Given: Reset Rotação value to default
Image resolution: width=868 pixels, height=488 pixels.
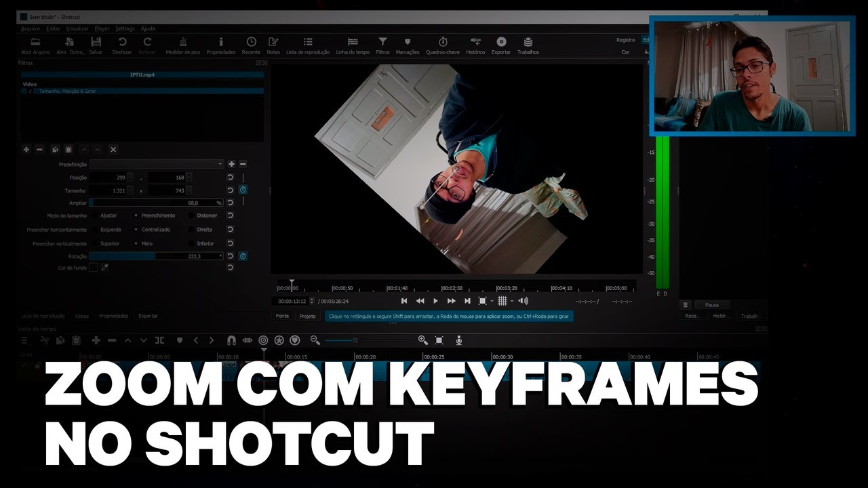Looking at the screenshot, I should coord(230,256).
